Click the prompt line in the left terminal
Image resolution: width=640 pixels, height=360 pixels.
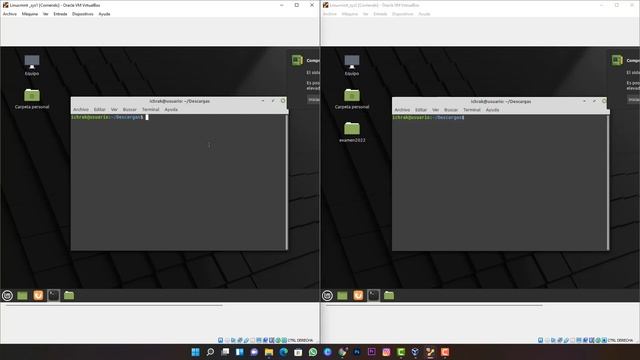click(109, 117)
